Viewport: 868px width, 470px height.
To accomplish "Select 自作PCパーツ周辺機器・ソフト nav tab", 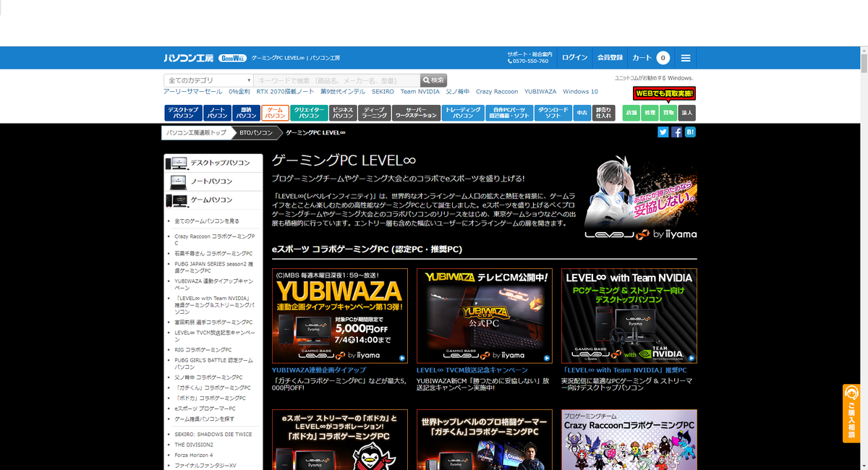I will 510,113.
